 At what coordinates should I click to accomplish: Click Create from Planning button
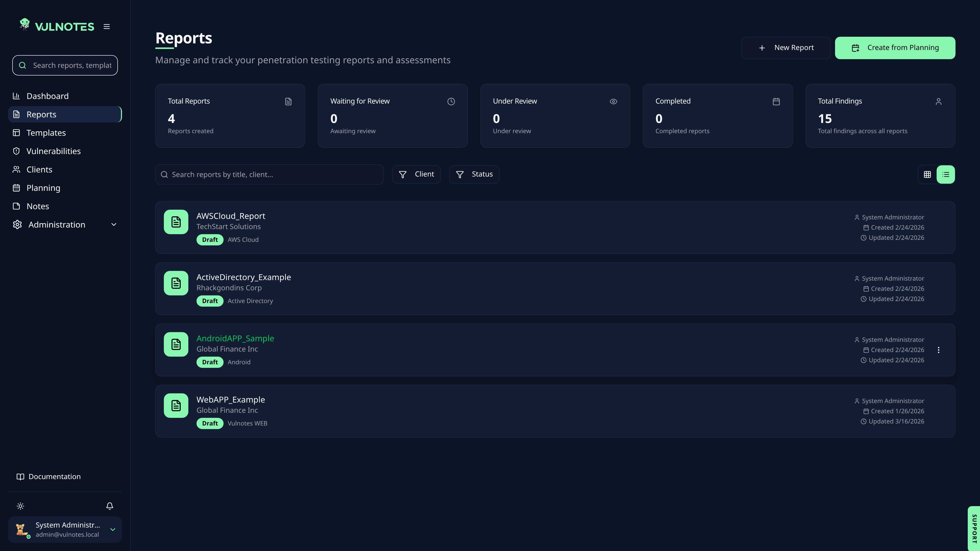[895, 47]
